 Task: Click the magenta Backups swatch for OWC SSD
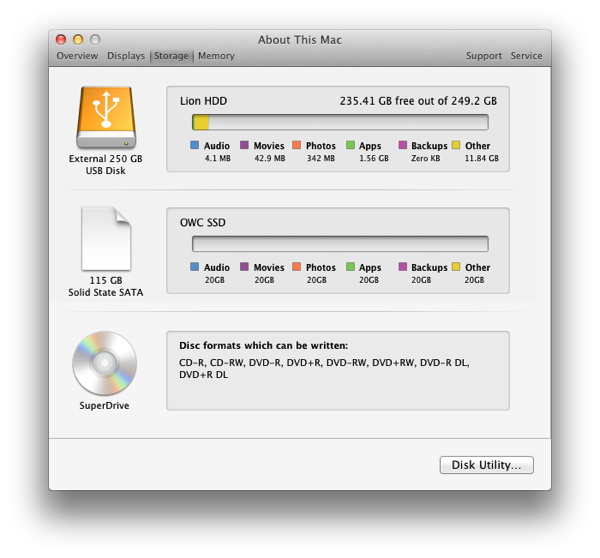(403, 267)
